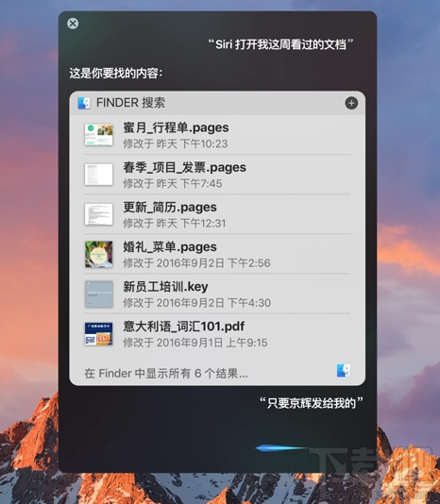The image size is (440, 504).
Task: Select file name 婚礼_菜单.pages
Action: 170,247
